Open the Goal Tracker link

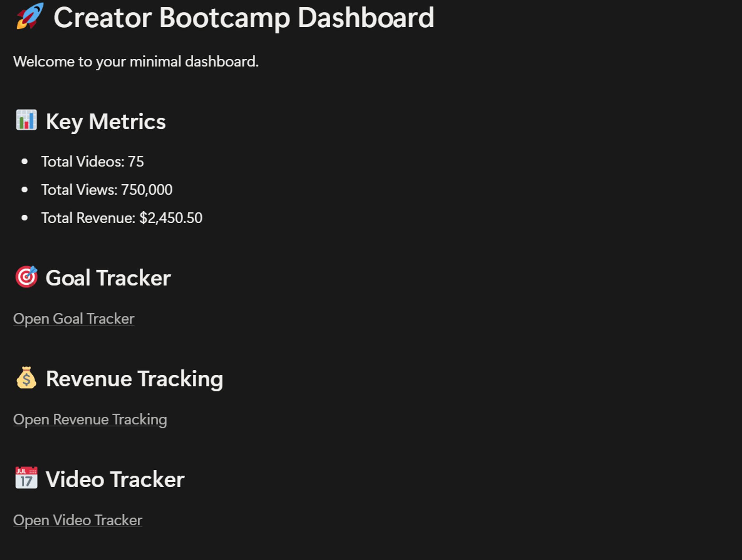click(74, 319)
